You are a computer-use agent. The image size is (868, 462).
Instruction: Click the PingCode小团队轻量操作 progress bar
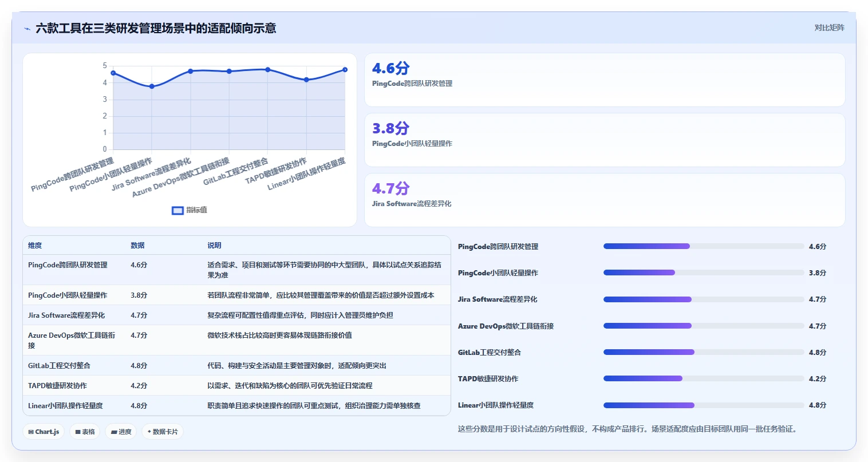pos(704,273)
